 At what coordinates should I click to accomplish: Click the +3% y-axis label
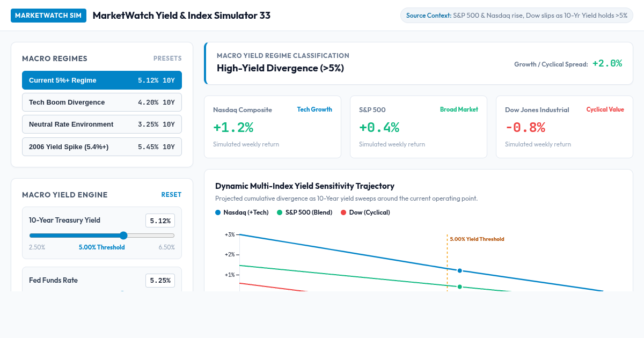pyautogui.click(x=230, y=234)
